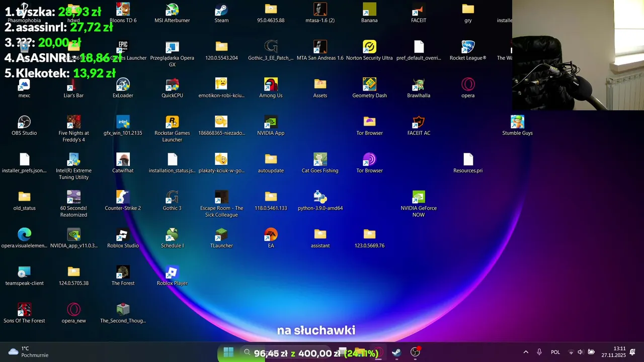Open the weather widget showing Pochmurnie
Image resolution: width=644 pixels, height=362 pixels.
[x=28, y=352]
